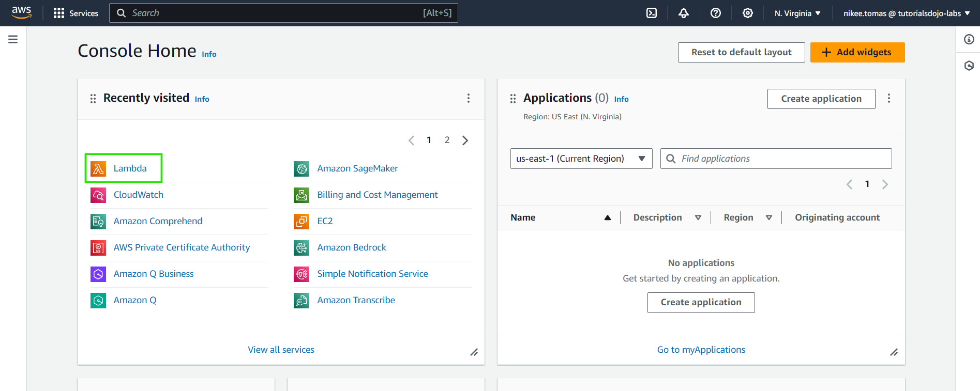Open the hexagon icon in right sidebar

969,66
